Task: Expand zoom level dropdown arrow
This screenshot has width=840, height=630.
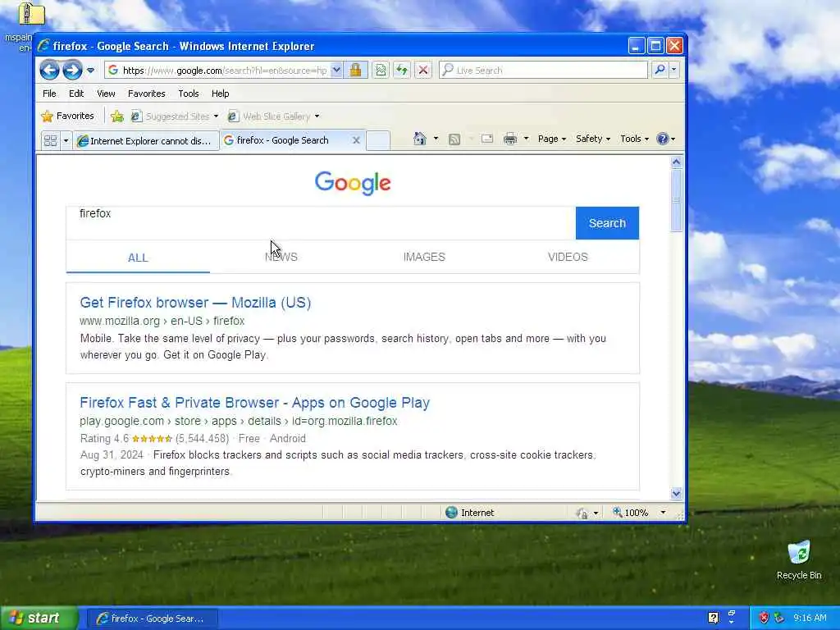Action: (663, 513)
